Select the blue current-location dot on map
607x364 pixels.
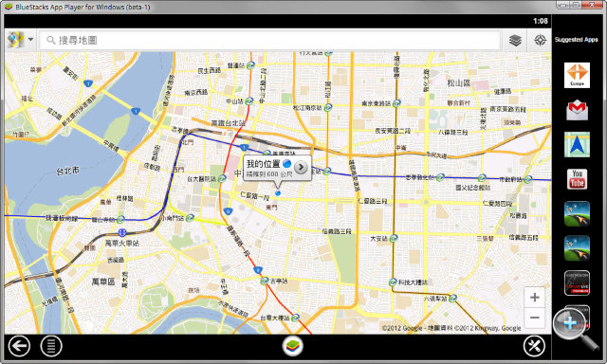[278, 193]
